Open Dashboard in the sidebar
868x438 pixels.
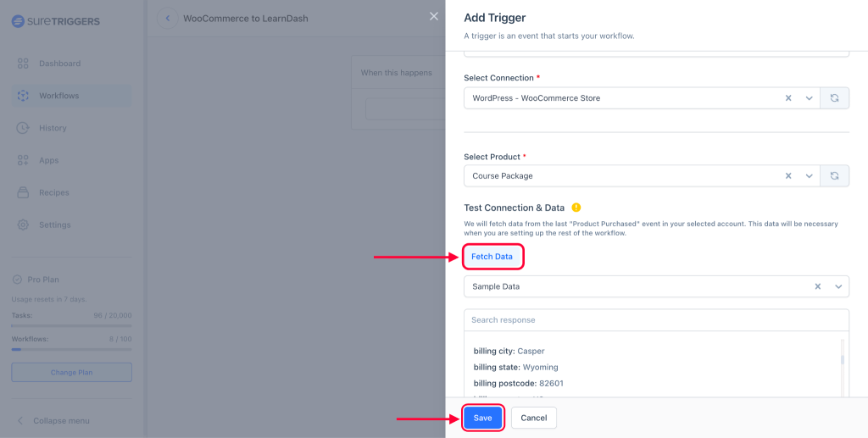[x=59, y=64]
